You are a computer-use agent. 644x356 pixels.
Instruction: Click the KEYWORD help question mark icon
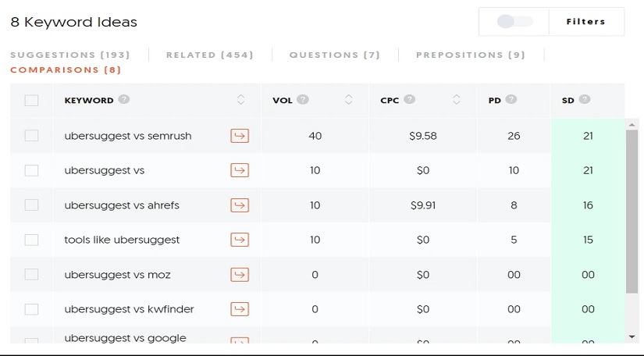[x=124, y=99]
